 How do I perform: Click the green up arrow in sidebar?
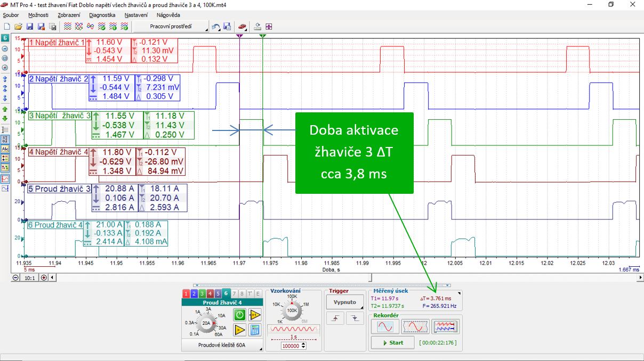[x=5, y=109]
